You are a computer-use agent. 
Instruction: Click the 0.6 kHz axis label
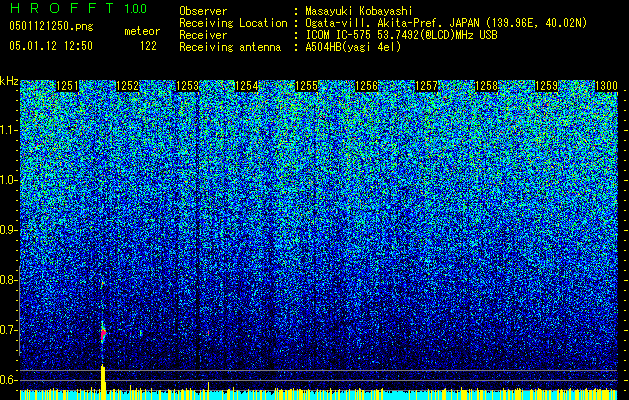click(x=8, y=380)
